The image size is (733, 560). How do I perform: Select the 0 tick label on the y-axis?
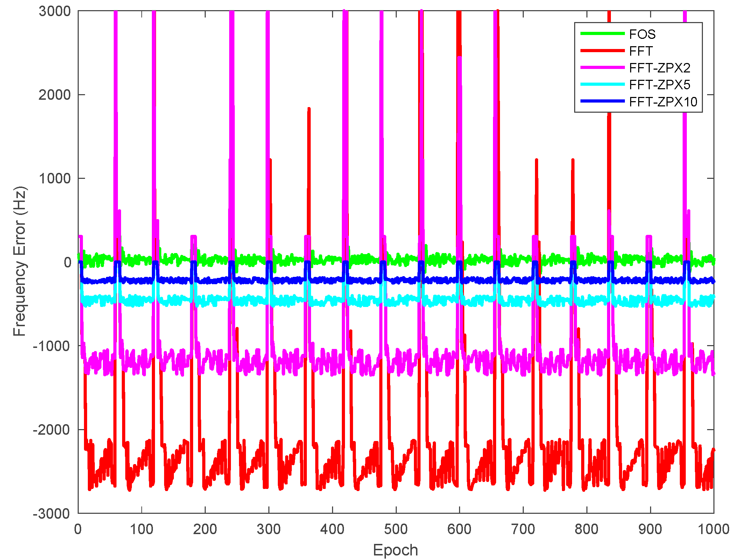[x=68, y=262]
